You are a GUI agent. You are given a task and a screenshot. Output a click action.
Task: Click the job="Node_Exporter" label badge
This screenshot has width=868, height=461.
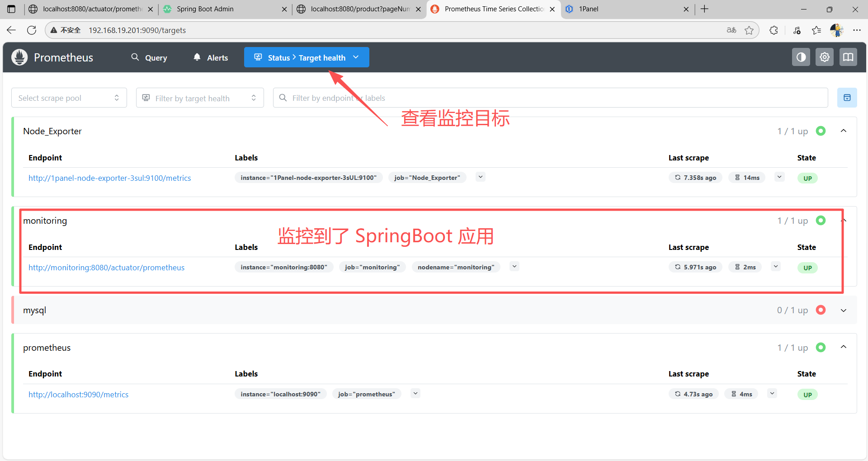coord(427,178)
